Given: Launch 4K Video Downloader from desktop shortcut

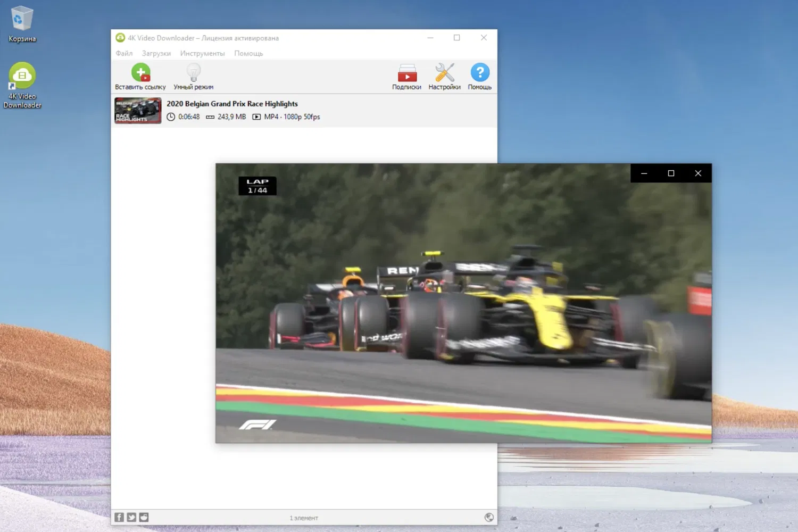Looking at the screenshot, I should (x=22, y=74).
